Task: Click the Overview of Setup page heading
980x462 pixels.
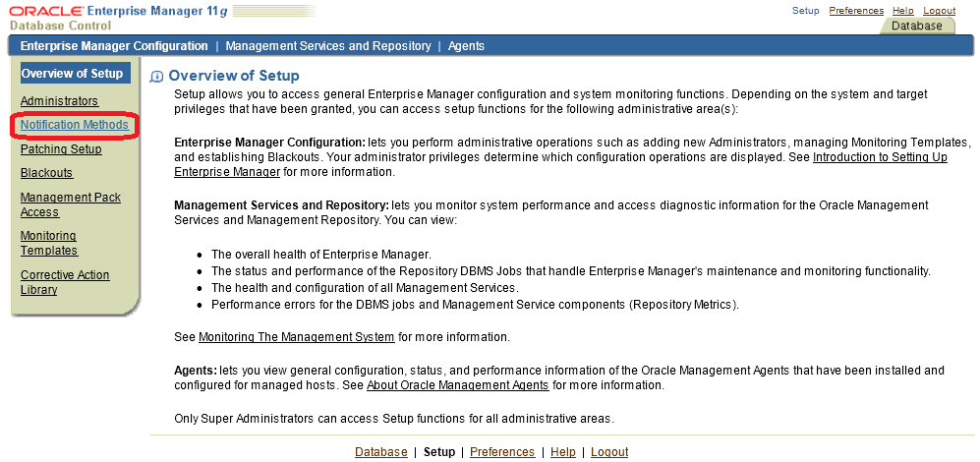Action: point(234,76)
